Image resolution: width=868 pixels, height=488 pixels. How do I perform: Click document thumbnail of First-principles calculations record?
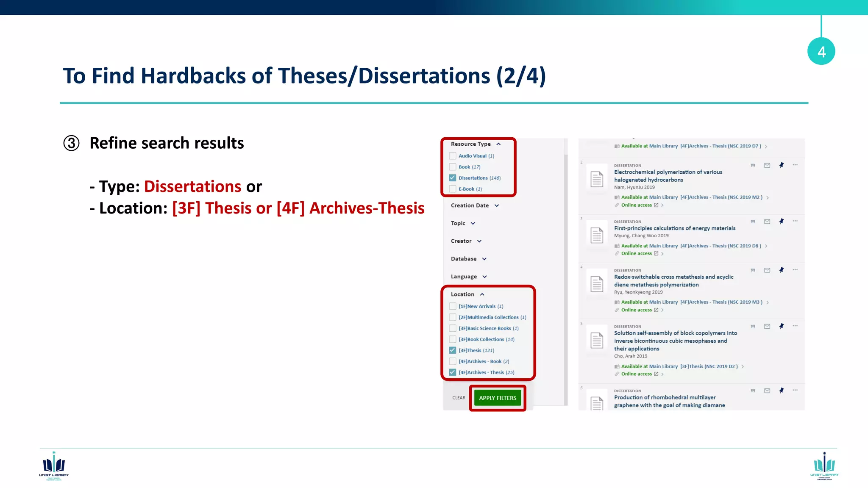[597, 235]
